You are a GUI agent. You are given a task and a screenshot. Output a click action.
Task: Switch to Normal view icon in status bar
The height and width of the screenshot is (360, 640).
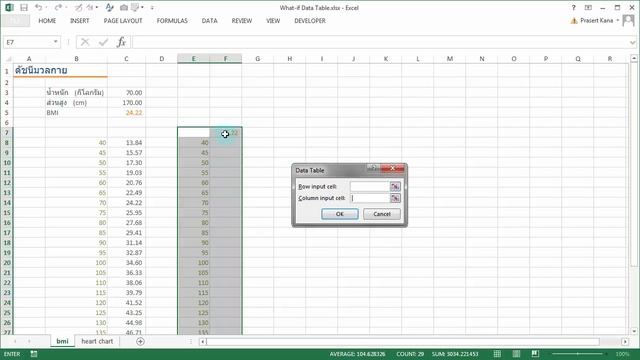(x=497, y=354)
